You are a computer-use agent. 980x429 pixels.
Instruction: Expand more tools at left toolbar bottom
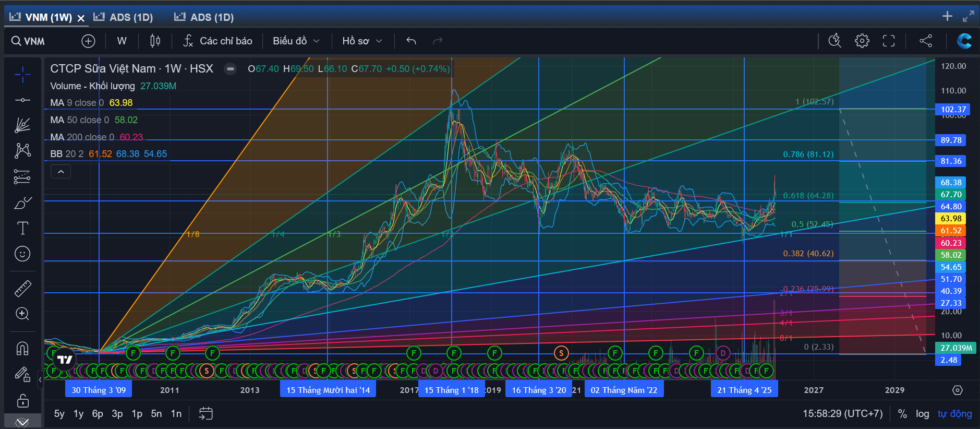coord(22,422)
